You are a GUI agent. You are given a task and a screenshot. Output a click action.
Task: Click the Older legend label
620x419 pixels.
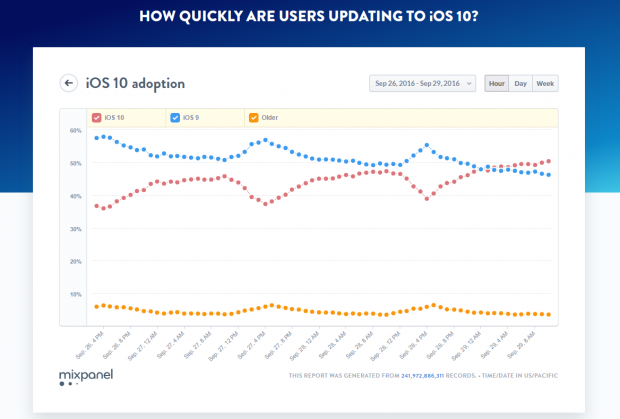270,118
